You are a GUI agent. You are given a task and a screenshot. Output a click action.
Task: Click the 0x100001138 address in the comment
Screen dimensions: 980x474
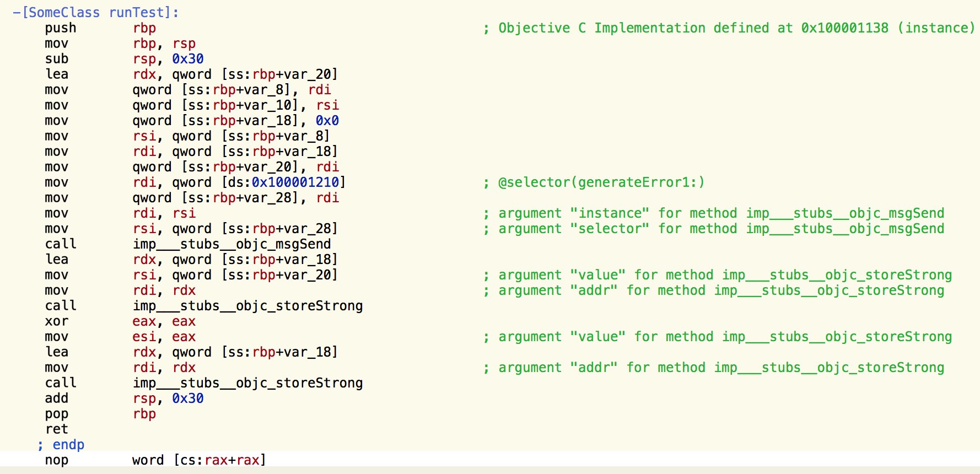pyautogui.click(x=845, y=28)
